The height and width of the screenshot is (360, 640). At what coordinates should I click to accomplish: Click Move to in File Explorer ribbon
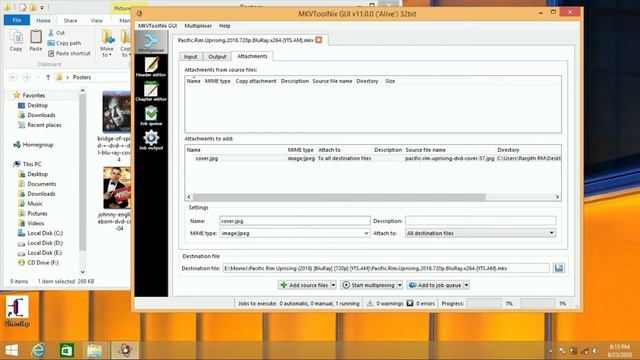[x=107, y=43]
